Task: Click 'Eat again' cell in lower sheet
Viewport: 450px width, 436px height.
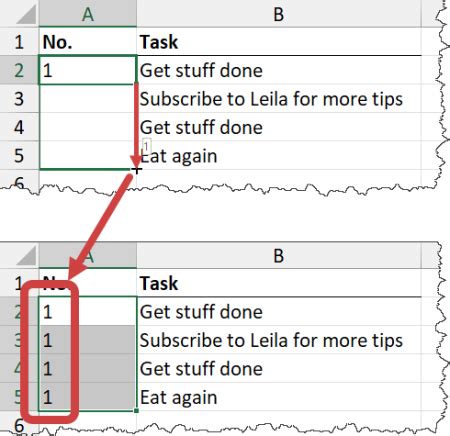Action: click(x=279, y=397)
